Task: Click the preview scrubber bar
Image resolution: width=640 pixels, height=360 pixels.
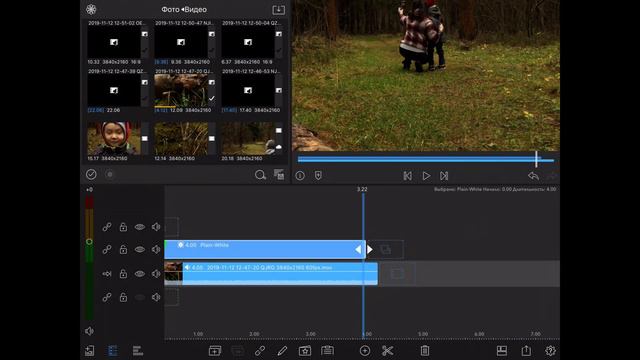Action: (425, 159)
